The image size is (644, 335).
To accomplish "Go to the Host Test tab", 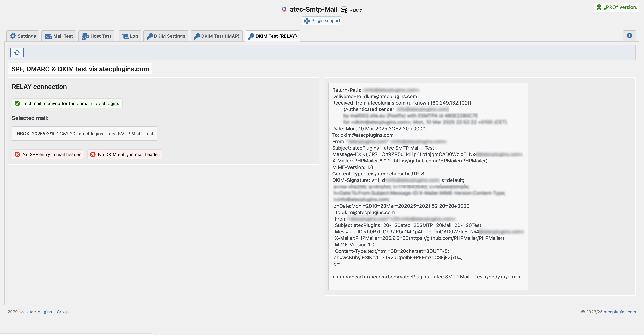I will 96,36.
